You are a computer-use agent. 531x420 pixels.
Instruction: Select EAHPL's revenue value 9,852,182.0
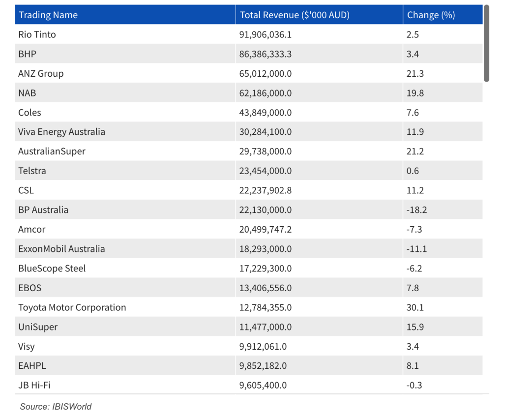tap(263, 366)
